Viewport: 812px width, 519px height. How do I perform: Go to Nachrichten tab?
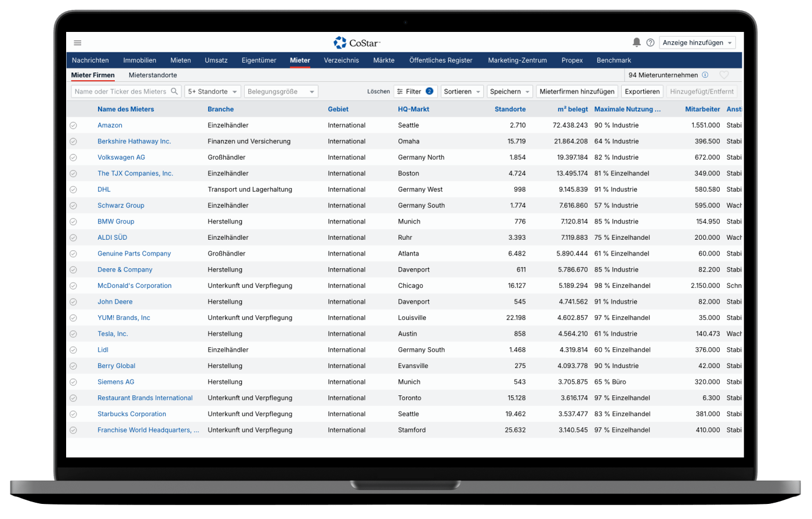90,60
